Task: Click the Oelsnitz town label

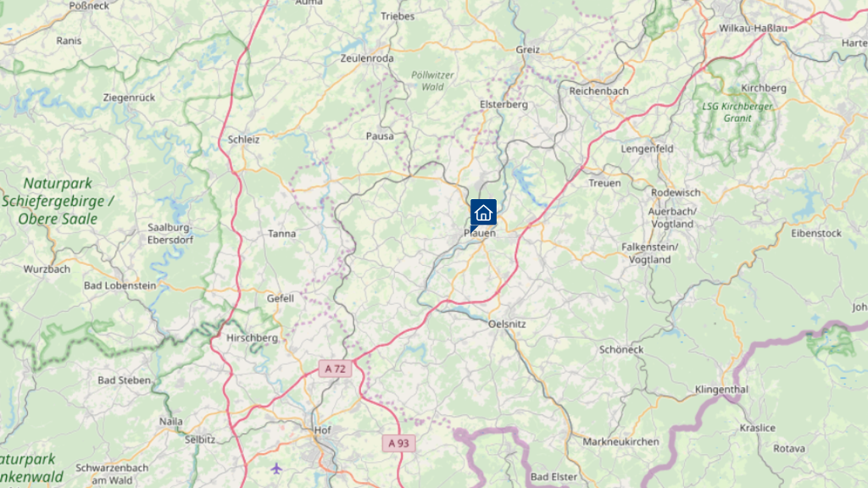Action: [507, 324]
